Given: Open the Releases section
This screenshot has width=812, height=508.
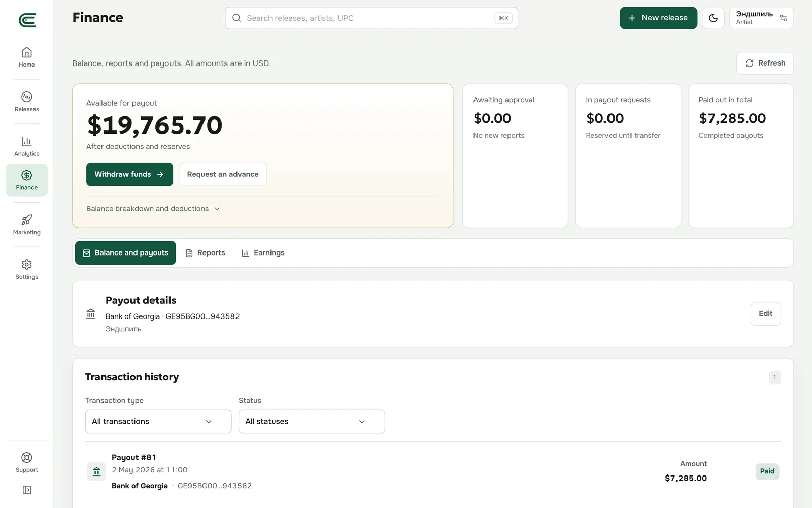Looking at the screenshot, I should click(x=27, y=102).
